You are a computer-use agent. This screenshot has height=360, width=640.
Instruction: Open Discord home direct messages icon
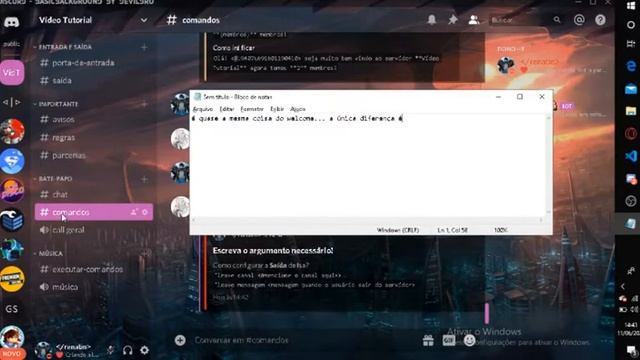click(x=11, y=22)
